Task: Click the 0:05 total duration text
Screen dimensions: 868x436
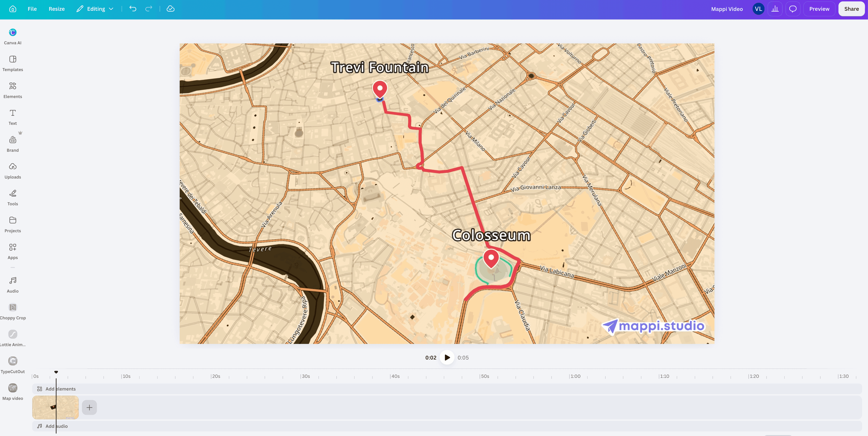Action: (x=463, y=358)
